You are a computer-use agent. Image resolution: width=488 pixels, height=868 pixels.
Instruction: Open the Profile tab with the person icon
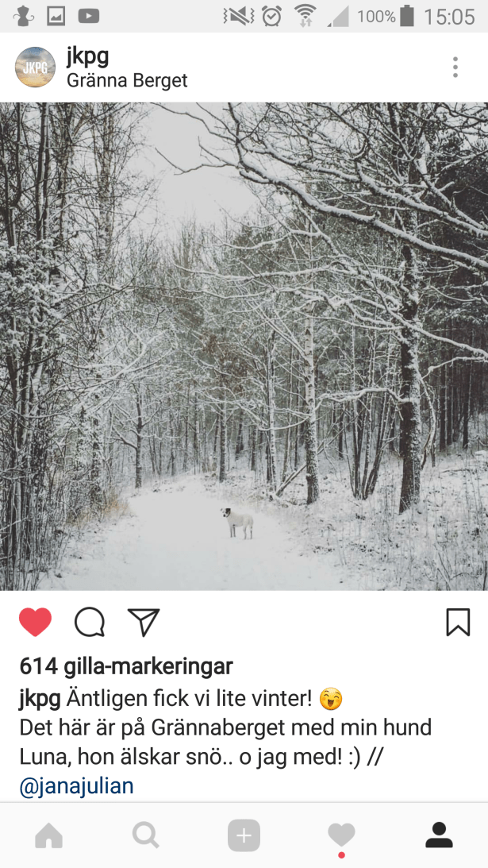440,835
